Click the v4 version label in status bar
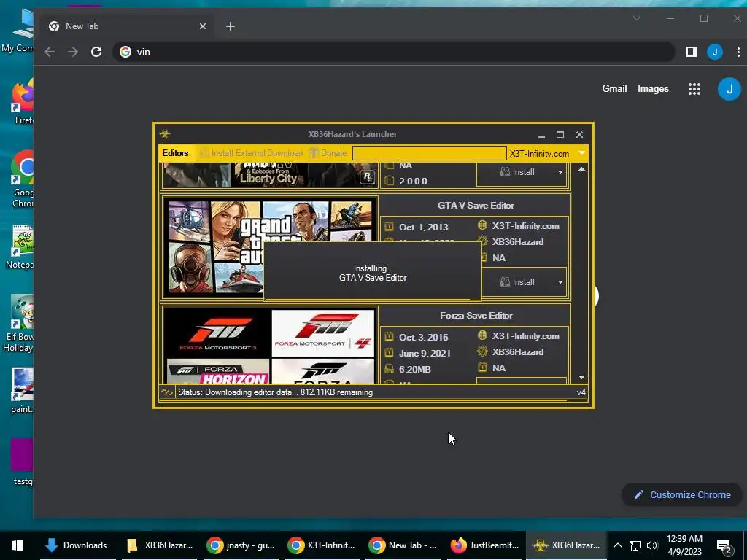The width and height of the screenshot is (747, 560). point(581,392)
